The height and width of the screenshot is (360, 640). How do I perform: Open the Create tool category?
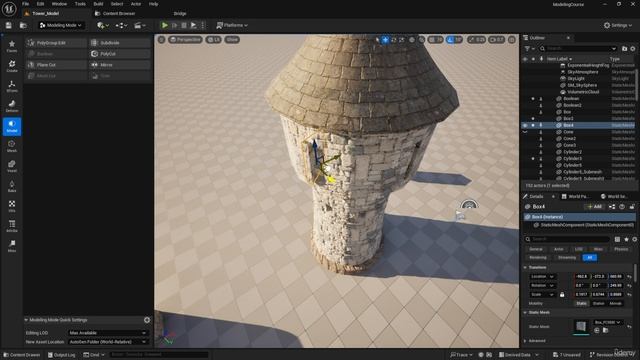tap(12, 66)
